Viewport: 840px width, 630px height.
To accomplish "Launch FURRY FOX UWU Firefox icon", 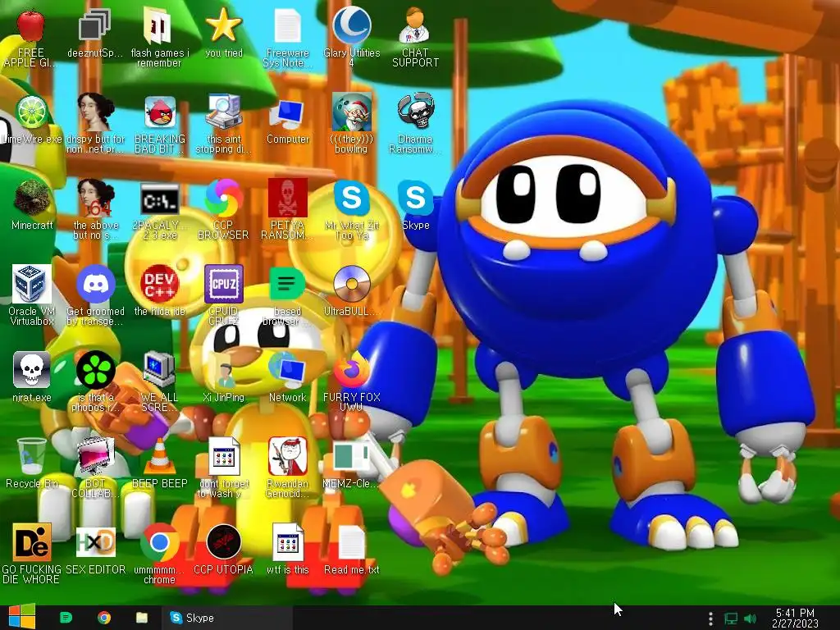I will pyautogui.click(x=351, y=371).
